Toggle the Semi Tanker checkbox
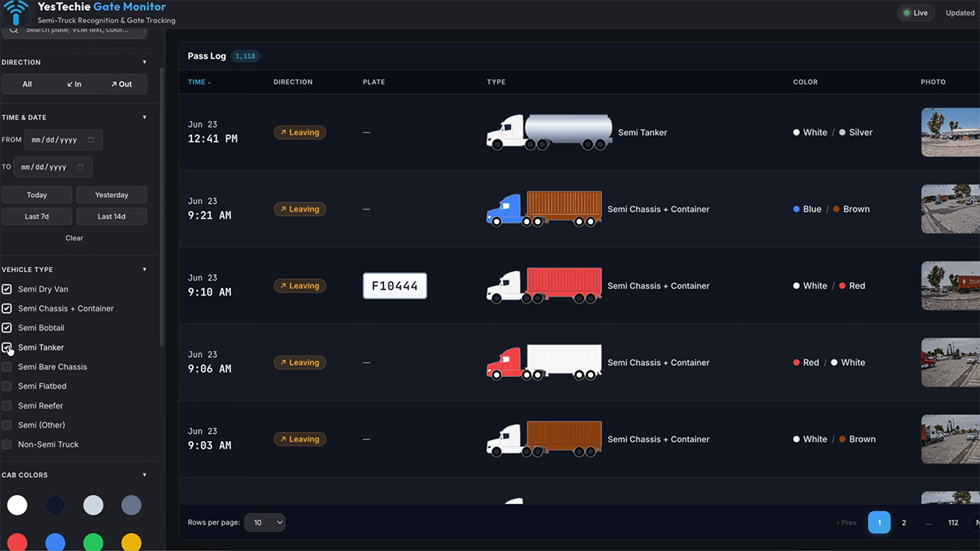980x551 pixels. pos(7,347)
